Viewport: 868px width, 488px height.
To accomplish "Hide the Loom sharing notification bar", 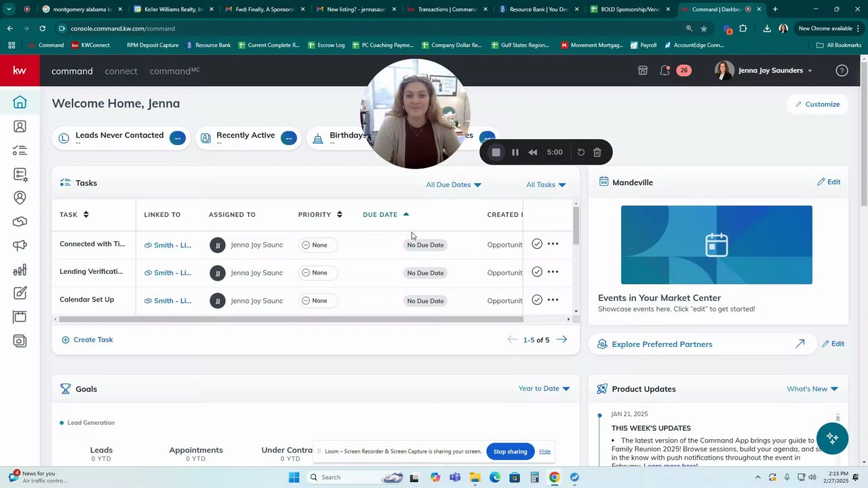I will pyautogui.click(x=545, y=451).
